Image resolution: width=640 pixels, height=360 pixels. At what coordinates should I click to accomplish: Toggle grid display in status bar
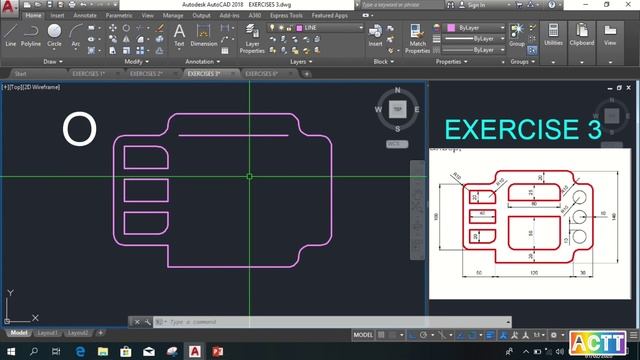point(381,335)
